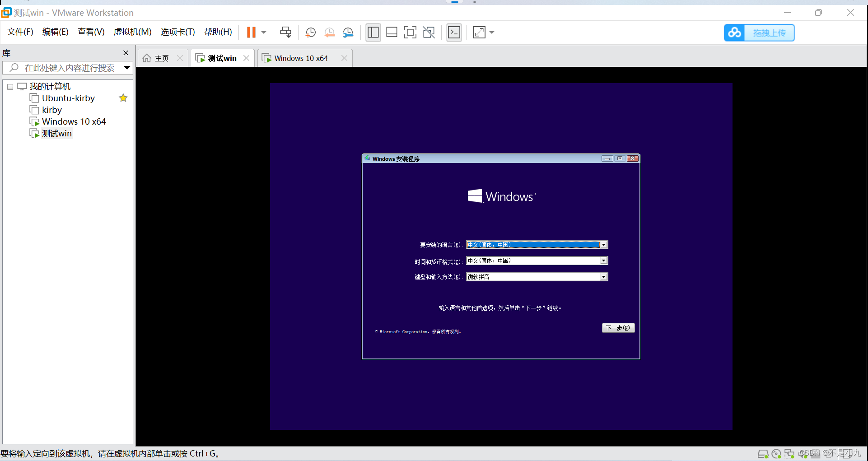The height and width of the screenshot is (461, 868).
Task: Click the library search input field
Action: [67, 68]
